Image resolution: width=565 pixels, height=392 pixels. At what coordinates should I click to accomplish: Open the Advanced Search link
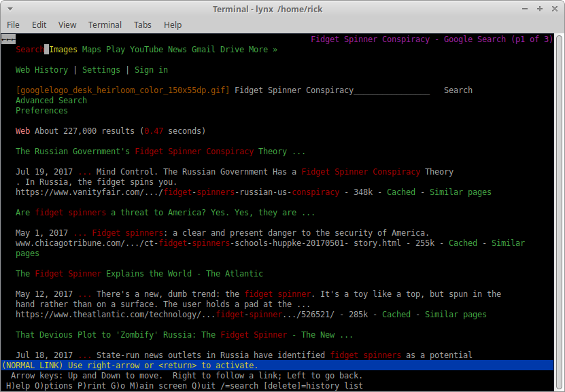pyautogui.click(x=51, y=101)
